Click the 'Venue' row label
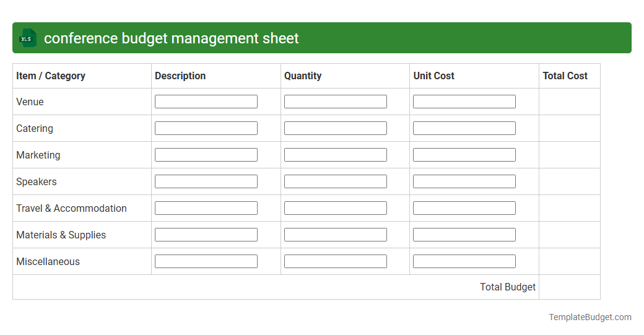The width and height of the screenshot is (644, 335). (30, 102)
